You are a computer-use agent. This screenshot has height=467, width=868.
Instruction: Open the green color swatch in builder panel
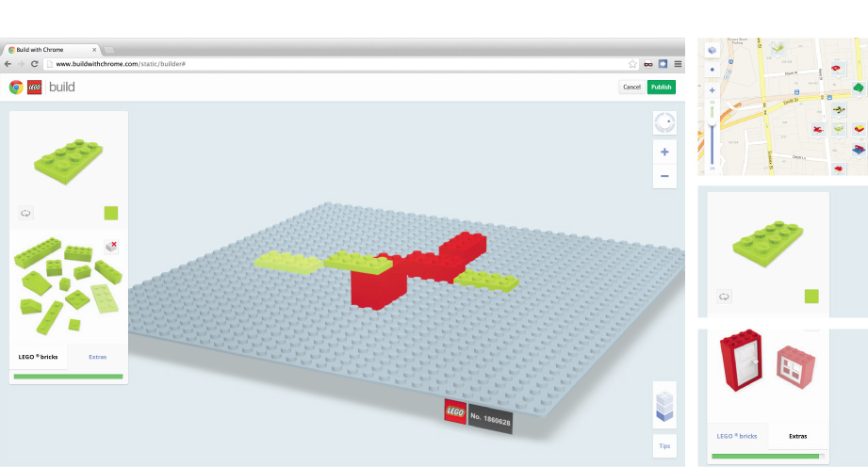pos(110,213)
